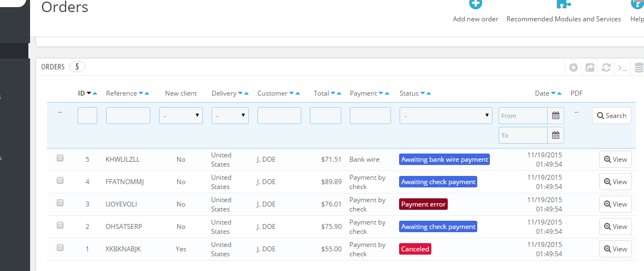Open calendar picker for To date

(555, 135)
